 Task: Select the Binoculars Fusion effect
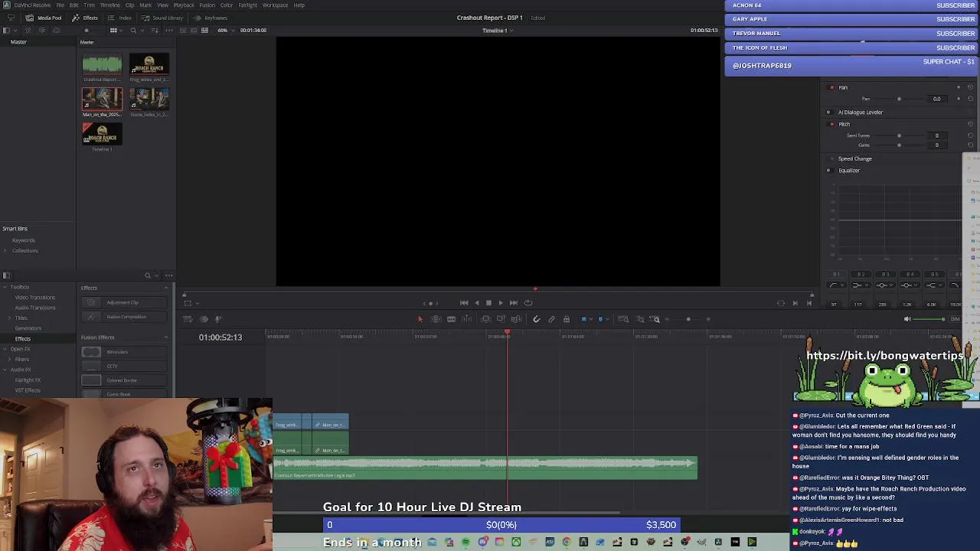(x=123, y=352)
